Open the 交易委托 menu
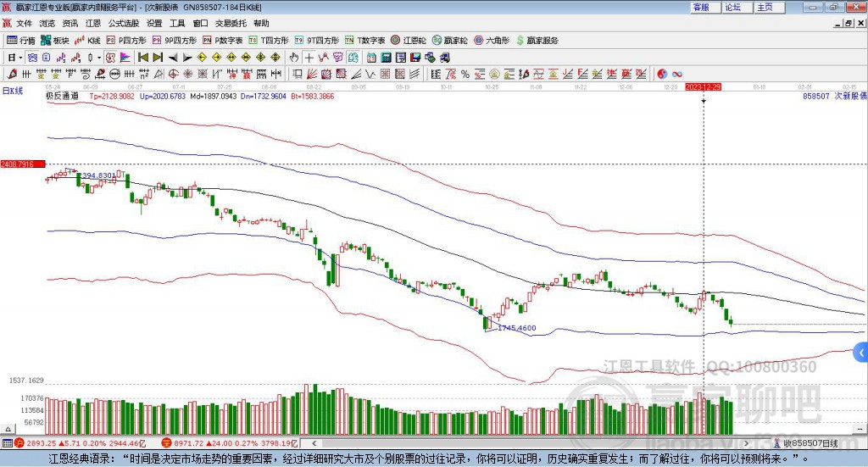Viewport: 868px width, 467px height. 231,24
